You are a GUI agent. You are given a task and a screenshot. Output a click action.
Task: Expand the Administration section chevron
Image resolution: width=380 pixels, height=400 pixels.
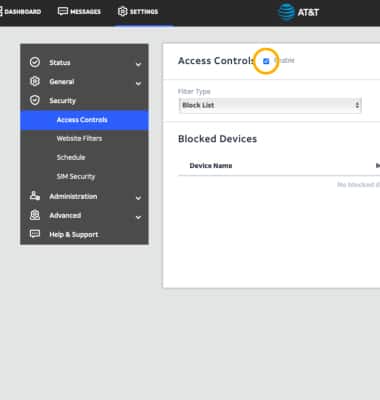(138, 198)
